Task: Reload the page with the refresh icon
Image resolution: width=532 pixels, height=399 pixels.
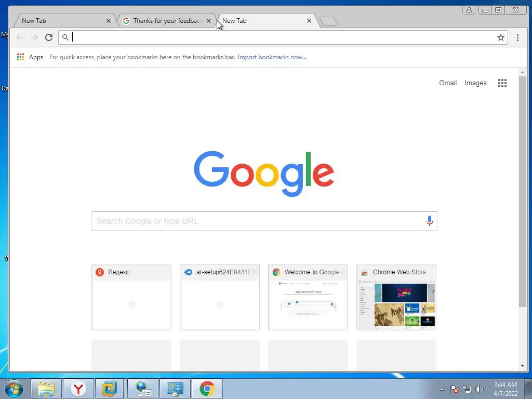Action: tap(49, 37)
